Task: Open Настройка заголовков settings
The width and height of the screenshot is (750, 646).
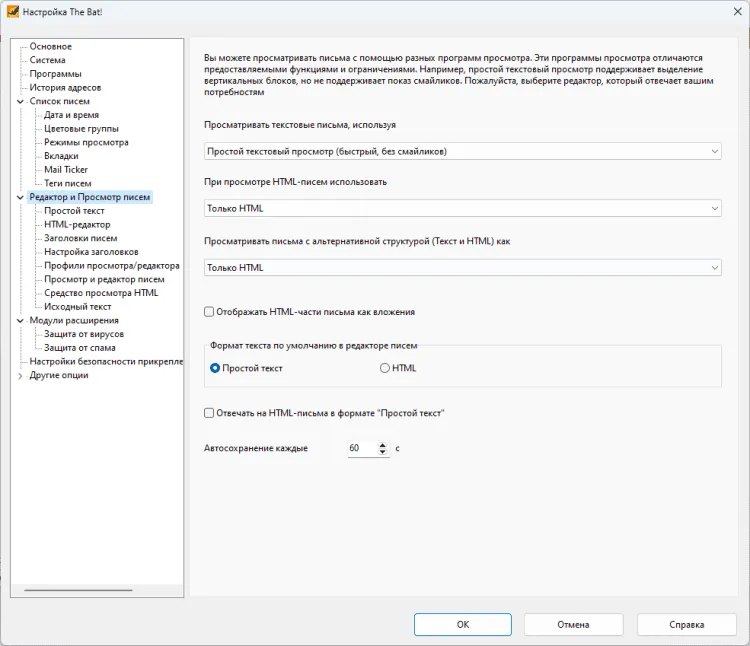Action: [91, 252]
